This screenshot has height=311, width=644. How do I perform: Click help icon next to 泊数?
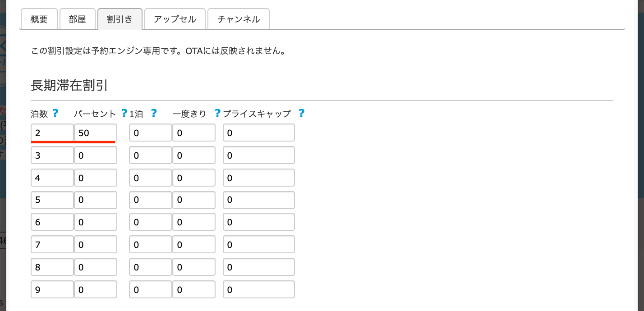tap(55, 113)
